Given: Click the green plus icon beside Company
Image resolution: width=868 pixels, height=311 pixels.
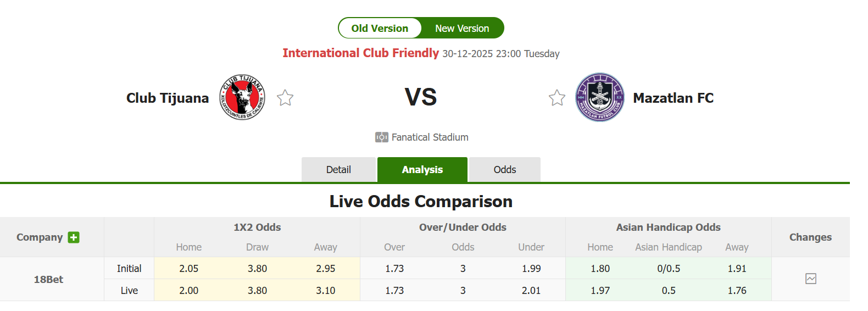Looking at the screenshot, I should [74, 237].
